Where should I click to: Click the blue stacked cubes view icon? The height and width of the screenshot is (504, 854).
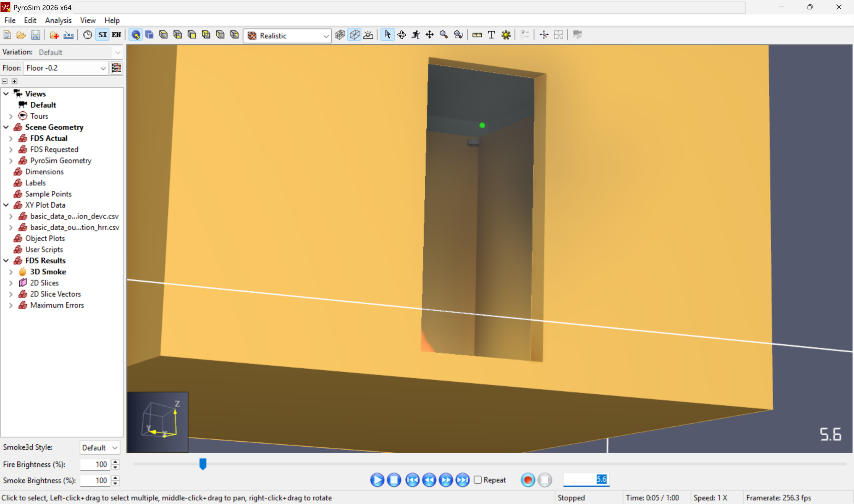[x=149, y=35]
